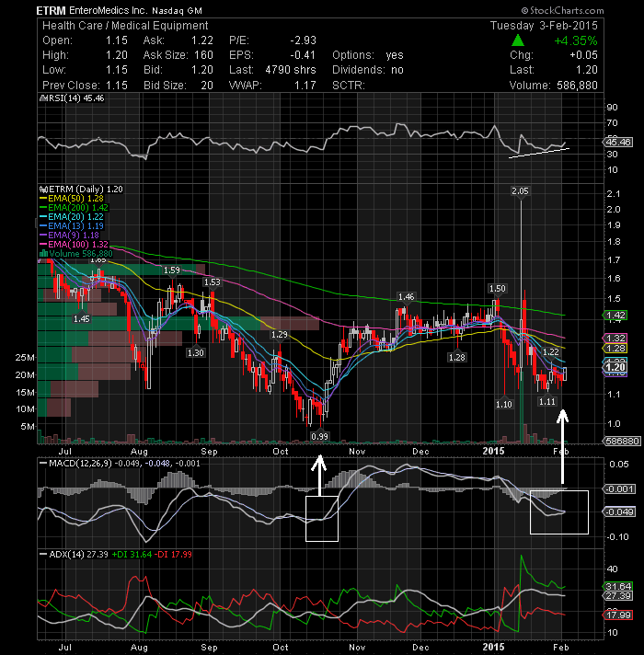Click the 45.46 RSI axis value tag

618,143
